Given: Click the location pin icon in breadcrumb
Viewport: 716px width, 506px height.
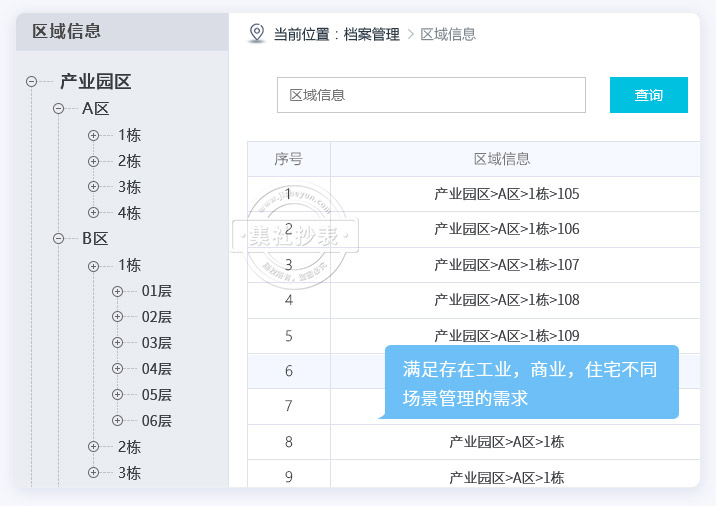Looking at the screenshot, I should point(257,33).
